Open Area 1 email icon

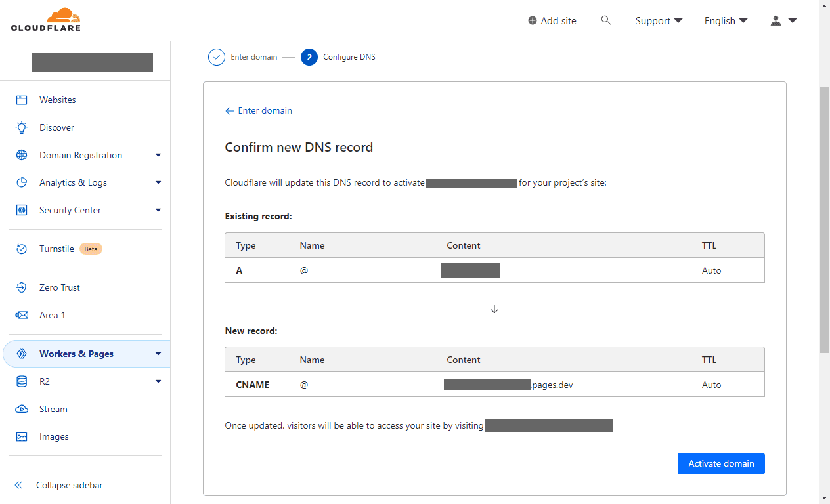click(22, 315)
